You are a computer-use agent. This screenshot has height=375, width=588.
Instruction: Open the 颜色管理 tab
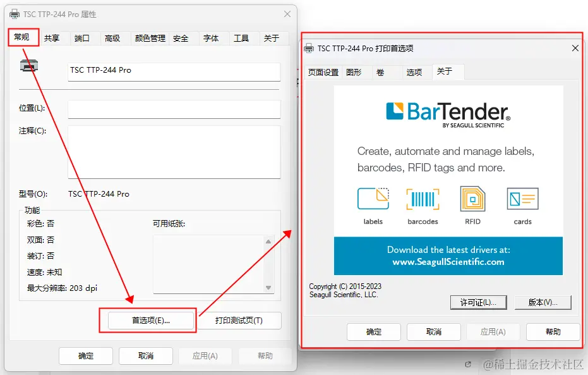point(150,39)
